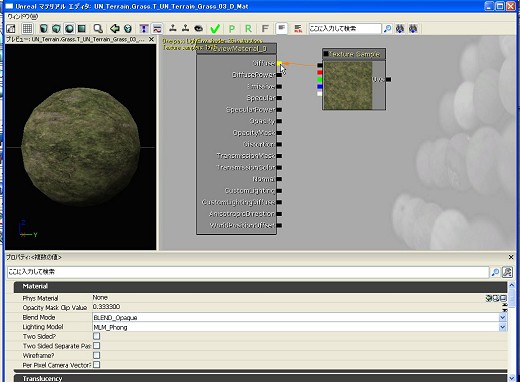Click the last Phys Material row icon

pyautogui.click(x=503, y=298)
